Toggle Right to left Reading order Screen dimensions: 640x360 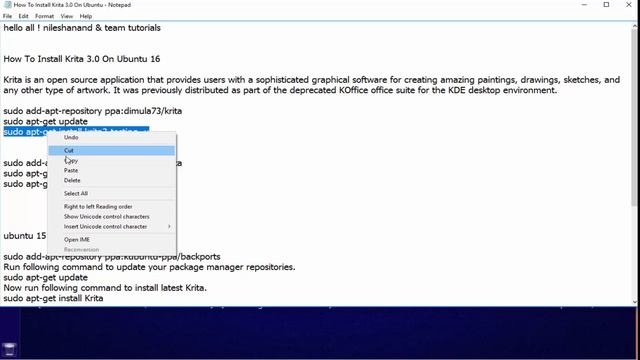[111, 207]
